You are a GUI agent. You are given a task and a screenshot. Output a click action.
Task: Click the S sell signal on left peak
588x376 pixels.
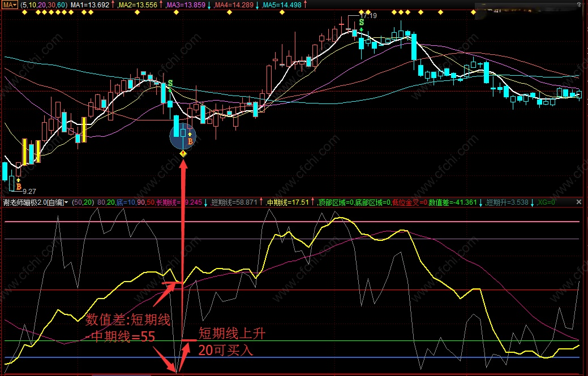170,83
